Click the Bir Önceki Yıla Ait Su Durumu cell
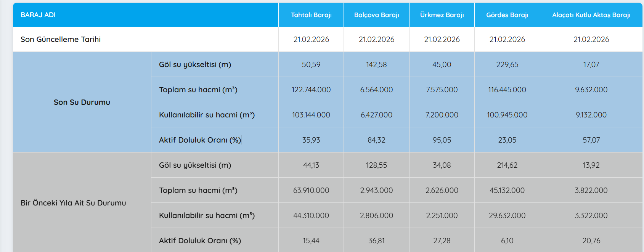 [x=73, y=203]
